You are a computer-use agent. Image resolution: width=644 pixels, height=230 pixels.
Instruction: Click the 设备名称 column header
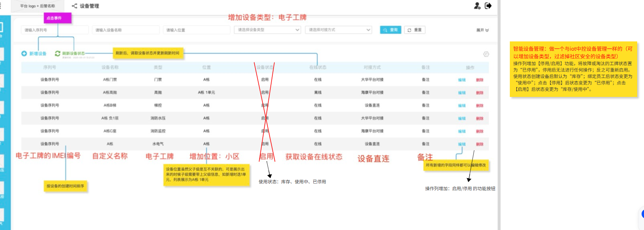(x=110, y=67)
